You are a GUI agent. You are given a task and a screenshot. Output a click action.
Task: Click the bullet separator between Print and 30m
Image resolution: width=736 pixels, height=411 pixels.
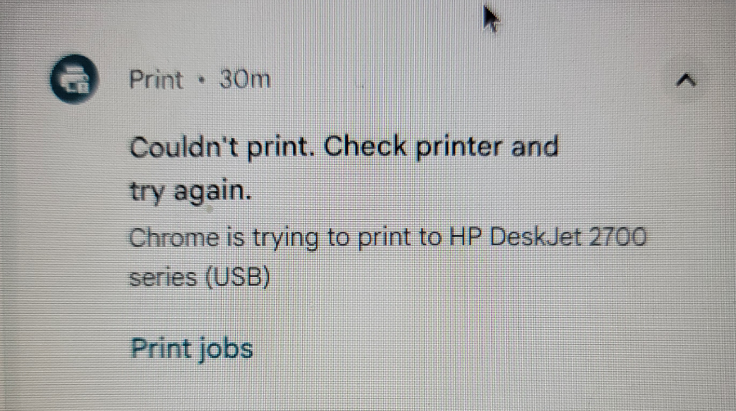202,80
